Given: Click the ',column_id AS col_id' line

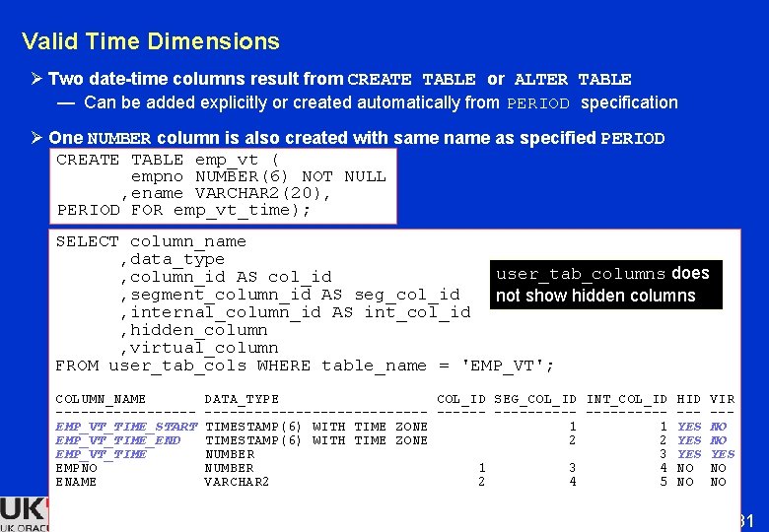Looking at the screenshot, I should coord(226,277).
